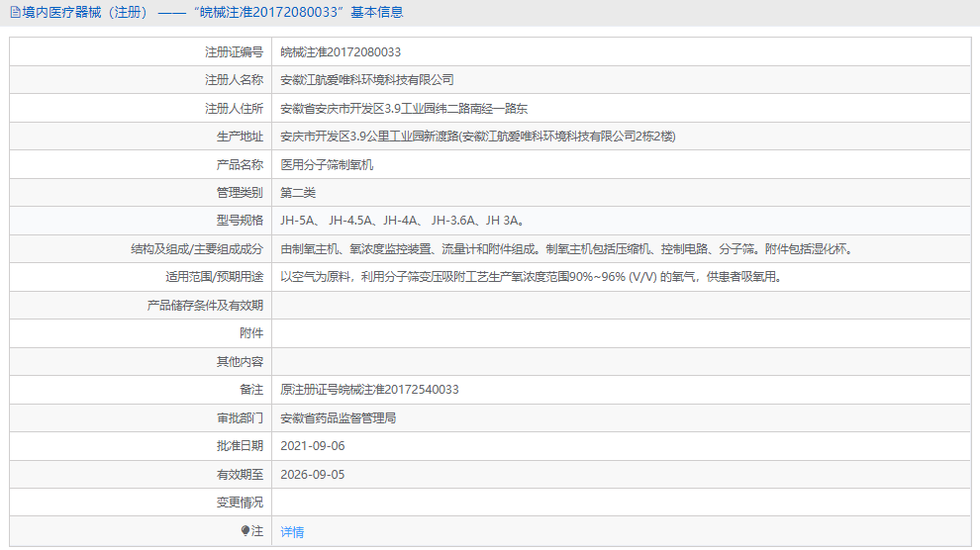This screenshot has height=550, width=980.
Task: Click the 注册人住所 label
Action: tap(234, 109)
